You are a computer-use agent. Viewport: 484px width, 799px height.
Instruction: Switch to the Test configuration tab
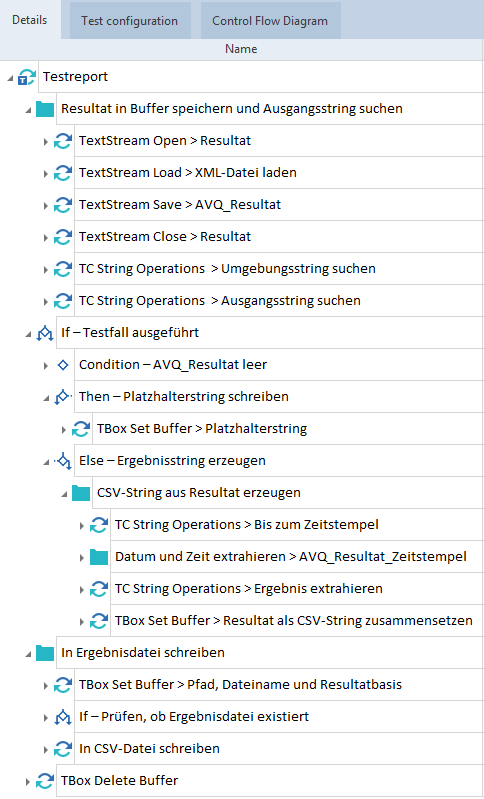click(x=129, y=21)
